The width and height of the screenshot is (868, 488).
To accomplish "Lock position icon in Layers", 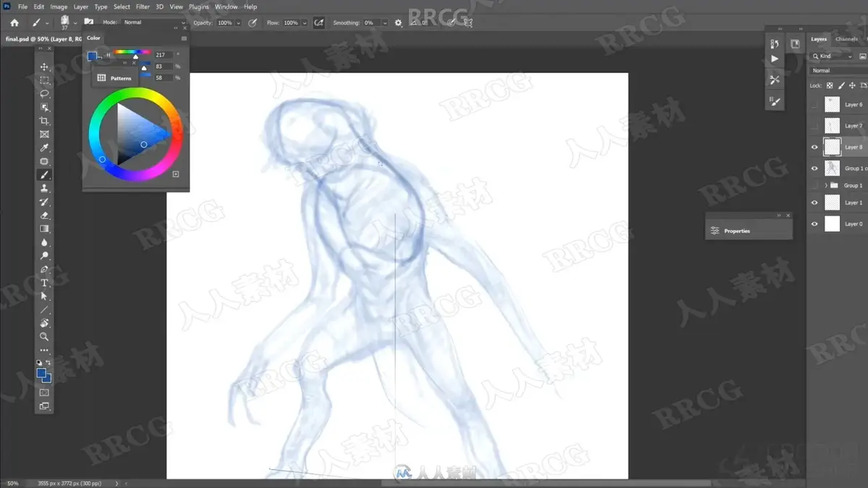I will pos(852,85).
